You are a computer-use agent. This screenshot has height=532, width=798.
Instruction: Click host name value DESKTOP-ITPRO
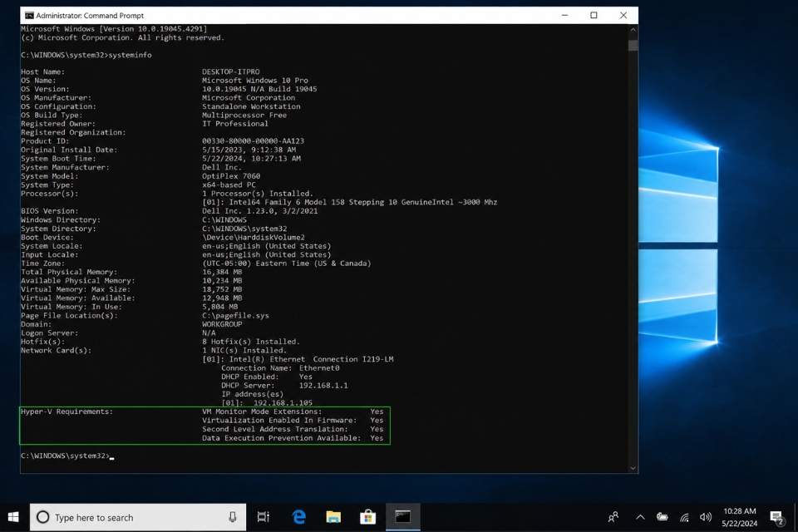[230, 71]
